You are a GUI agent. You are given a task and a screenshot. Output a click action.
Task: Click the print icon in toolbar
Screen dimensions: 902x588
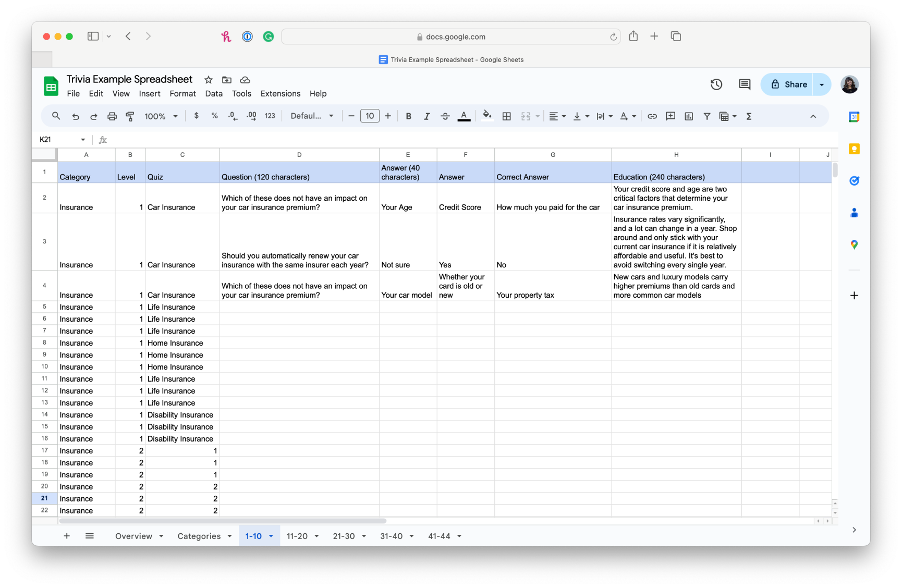click(x=112, y=116)
